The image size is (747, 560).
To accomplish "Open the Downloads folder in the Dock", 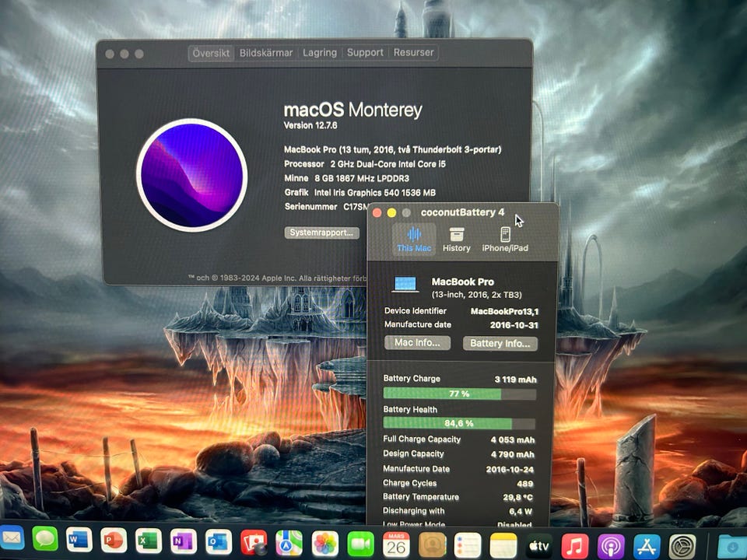I will (732, 547).
